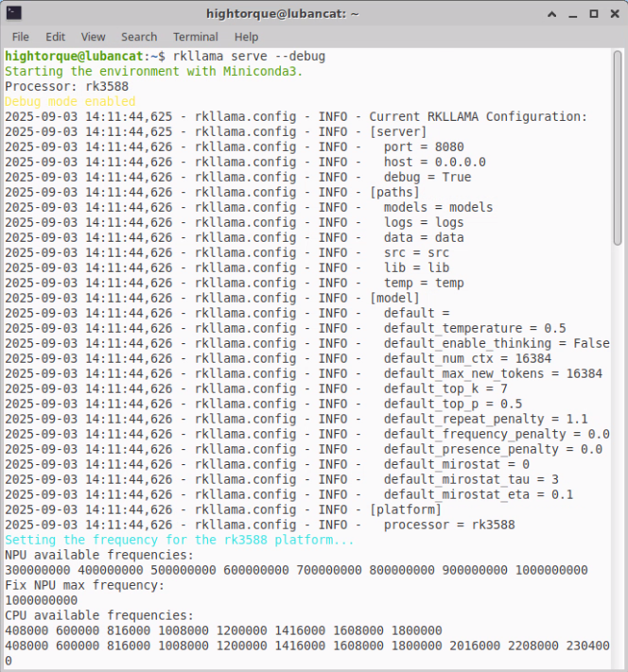Open the File menu
Image resolution: width=628 pixels, height=672 pixels.
click(20, 37)
